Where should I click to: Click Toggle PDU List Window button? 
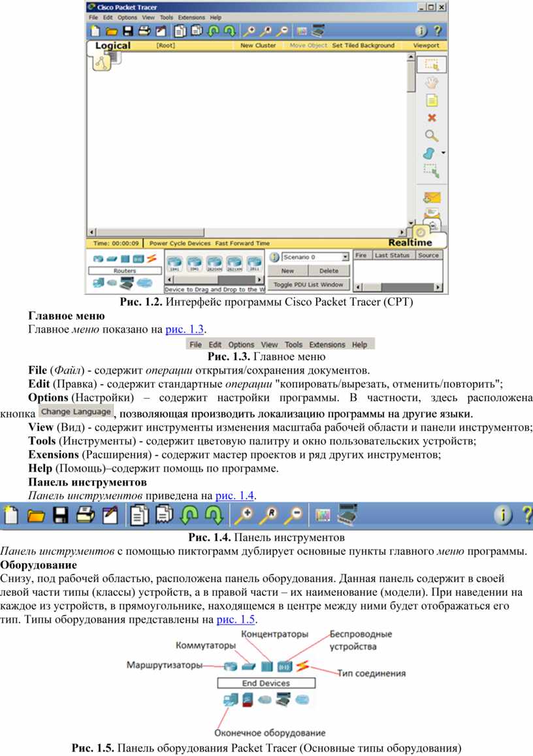point(308,284)
